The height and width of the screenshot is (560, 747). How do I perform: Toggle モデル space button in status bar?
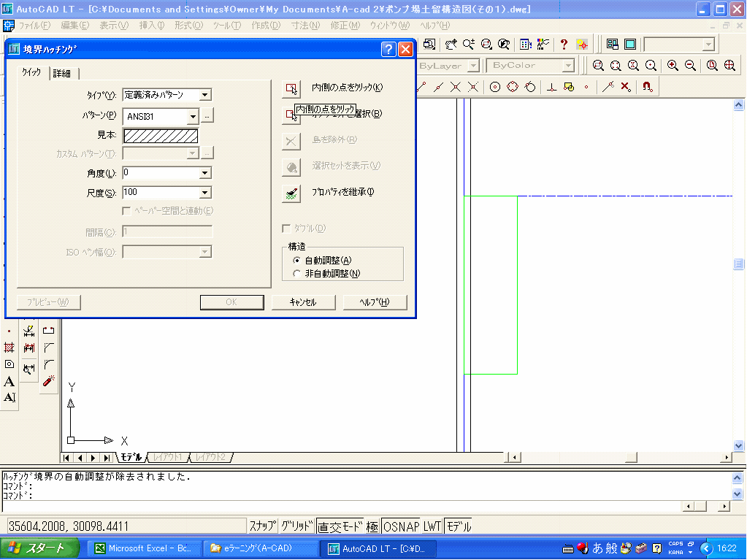pyautogui.click(x=459, y=526)
